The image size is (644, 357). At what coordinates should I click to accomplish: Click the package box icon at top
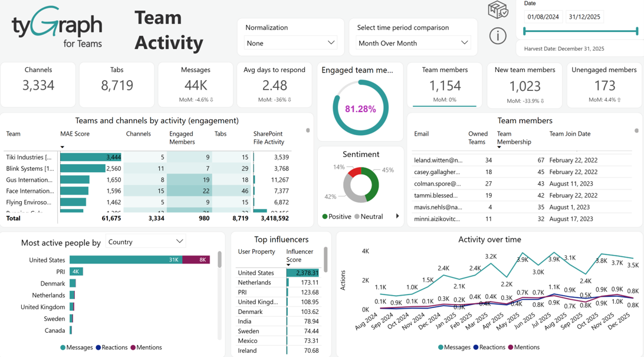pyautogui.click(x=498, y=10)
